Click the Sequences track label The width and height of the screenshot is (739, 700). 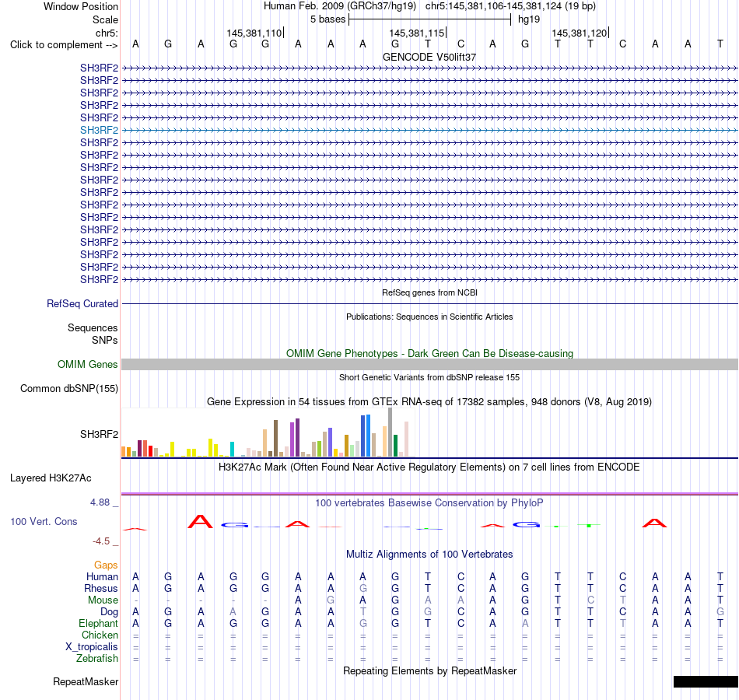(x=93, y=327)
